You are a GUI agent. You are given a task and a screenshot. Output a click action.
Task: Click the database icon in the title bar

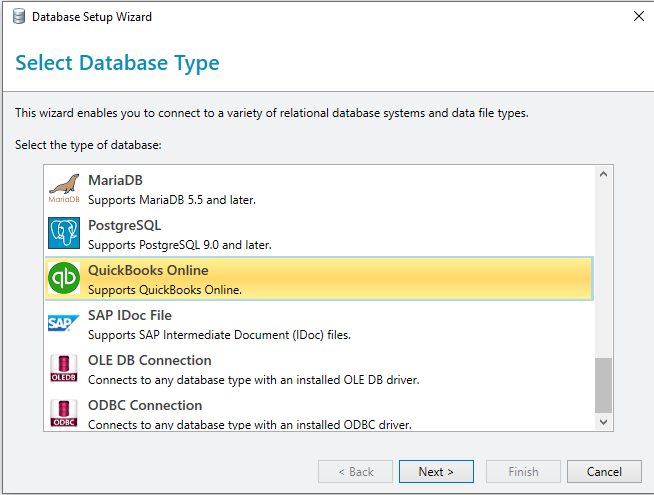(19, 17)
